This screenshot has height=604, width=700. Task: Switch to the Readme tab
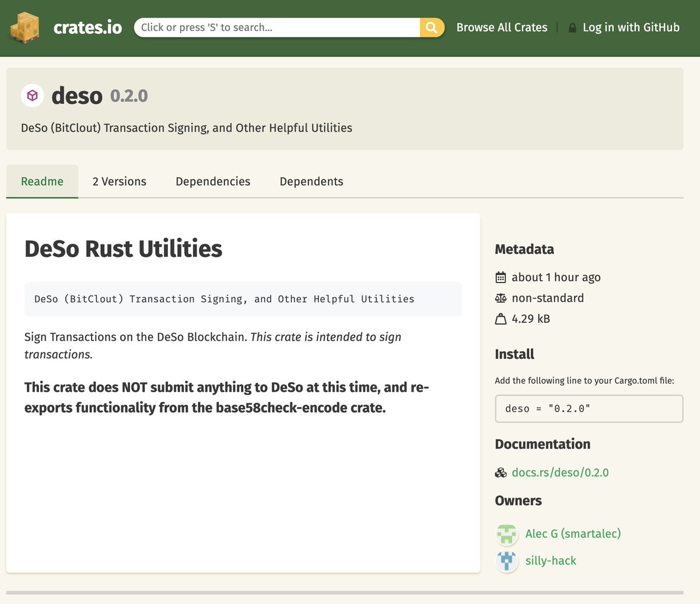42,181
